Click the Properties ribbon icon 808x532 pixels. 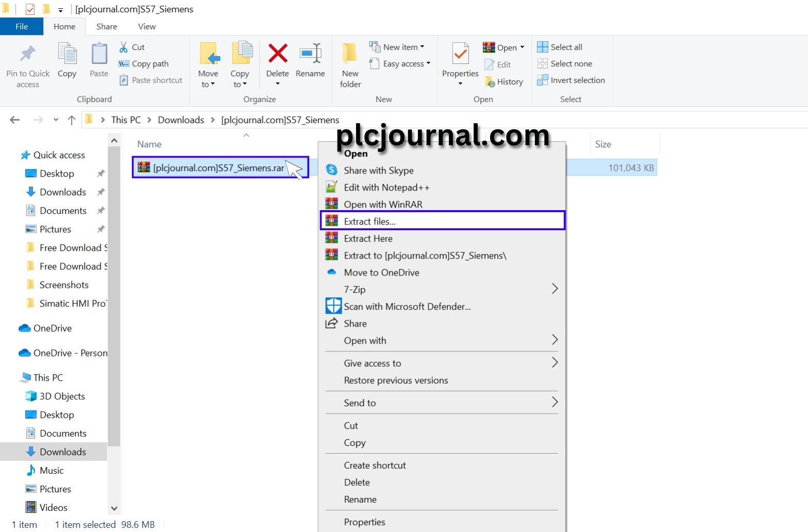coord(460,54)
